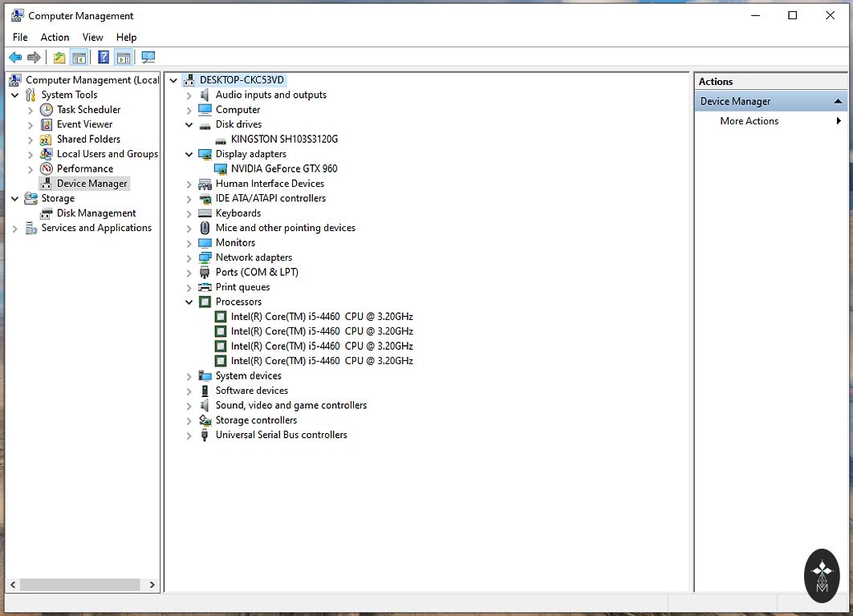Click More Actions in Actions pane
The image size is (853, 616).
click(x=749, y=121)
